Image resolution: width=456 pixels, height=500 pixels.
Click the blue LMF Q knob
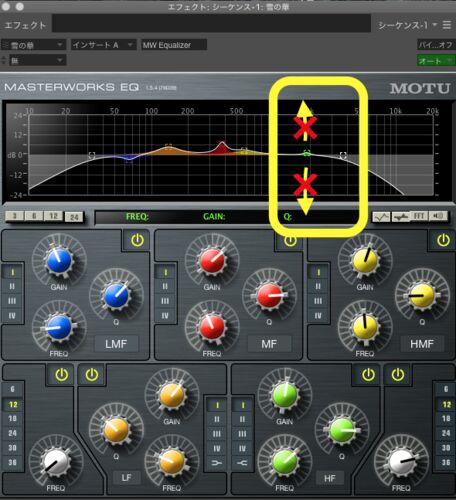[x=116, y=296]
